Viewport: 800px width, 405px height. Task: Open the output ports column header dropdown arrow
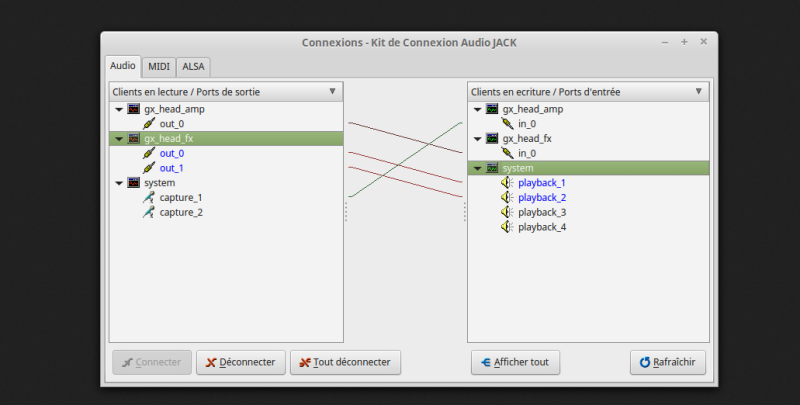pos(332,91)
